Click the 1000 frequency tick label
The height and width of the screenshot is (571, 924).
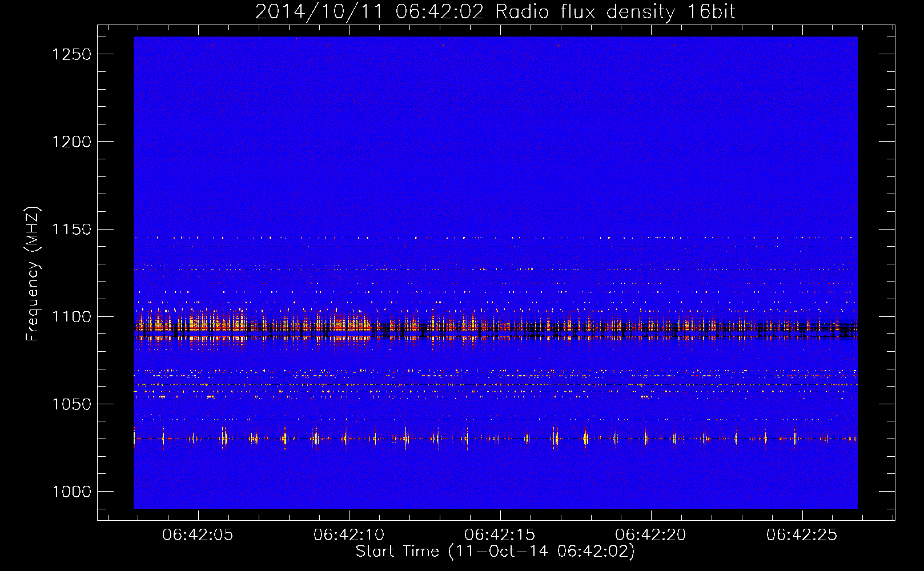(72, 492)
